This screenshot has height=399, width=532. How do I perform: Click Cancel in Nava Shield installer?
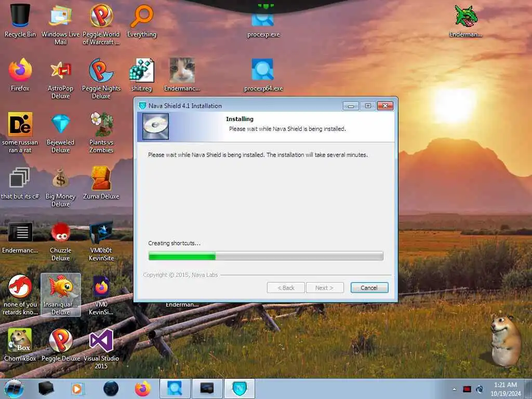369,288
